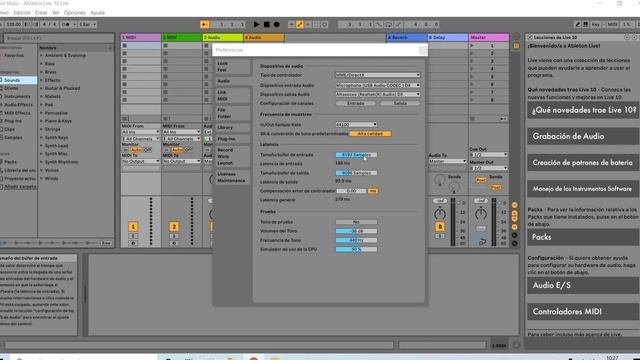Viewport: 640px width, 360px height.
Task: Select Drums category in browser
Action: 11,88
